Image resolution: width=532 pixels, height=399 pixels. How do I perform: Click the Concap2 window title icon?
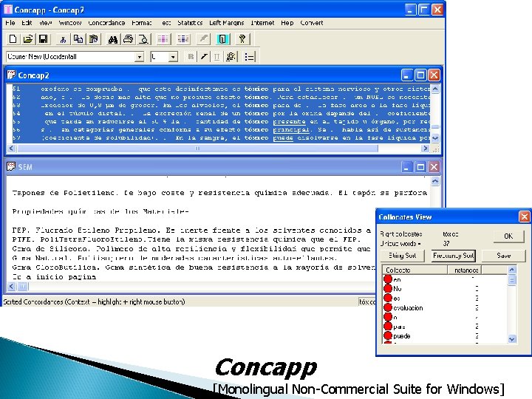click(12, 75)
